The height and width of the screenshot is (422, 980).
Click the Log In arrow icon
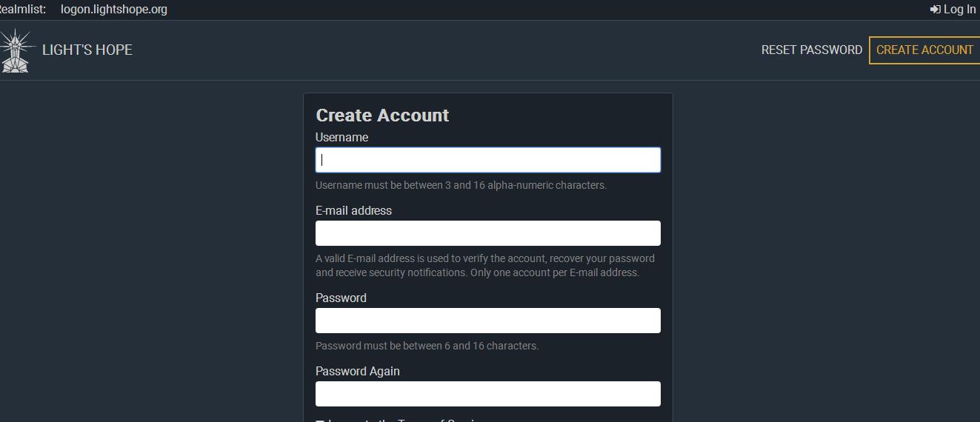point(935,10)
